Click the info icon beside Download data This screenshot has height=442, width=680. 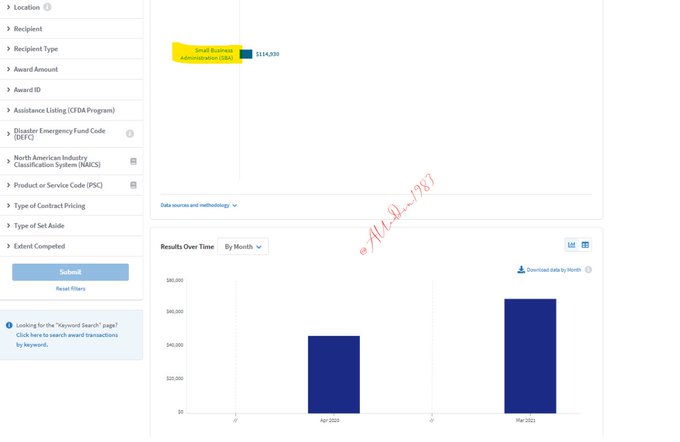[588, 270]
